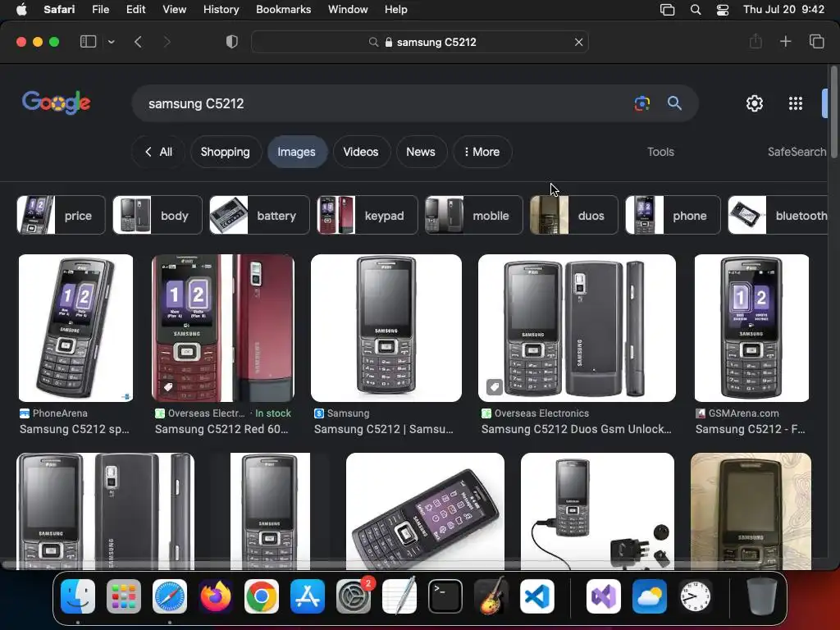
Task: Open SafeSearch settings
Action: pos(797,152)
